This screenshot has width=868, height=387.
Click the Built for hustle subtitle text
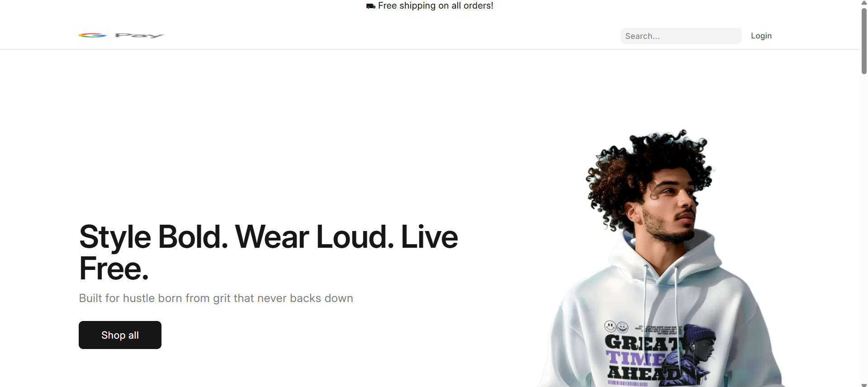(x=216, y=298)
